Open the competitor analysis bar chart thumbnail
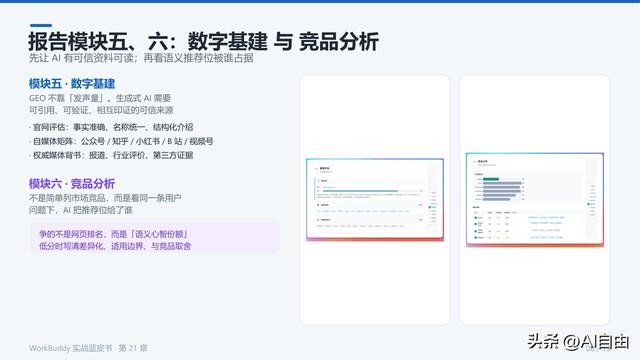Screen dimensions: 640x360 [535, 200]
